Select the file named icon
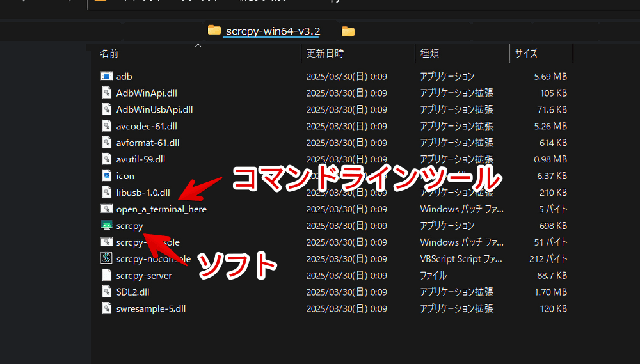The height and width of the screenshot is (364, 640). (125, 176)
